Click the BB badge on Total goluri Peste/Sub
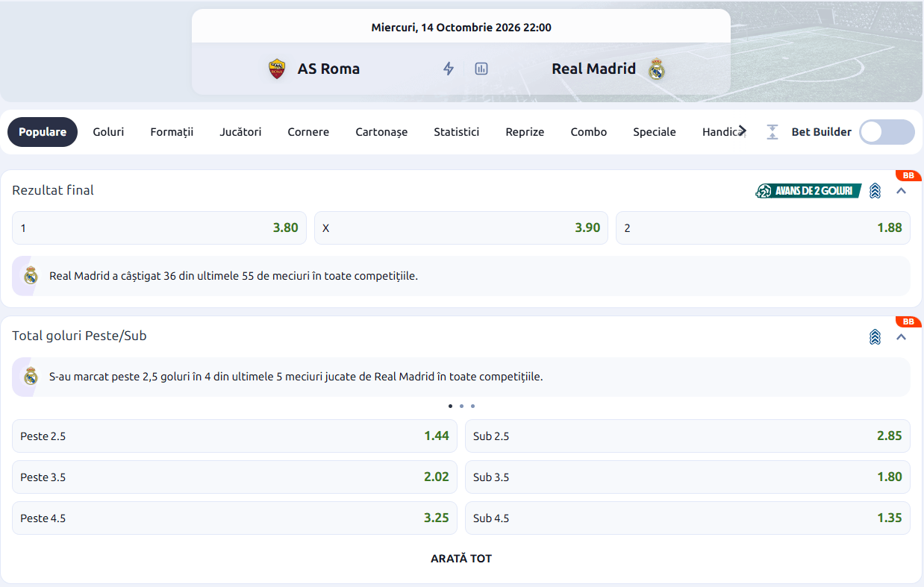The width and height of the screenshot is (924, 587). pyautogui.click(x=908, y=321)
